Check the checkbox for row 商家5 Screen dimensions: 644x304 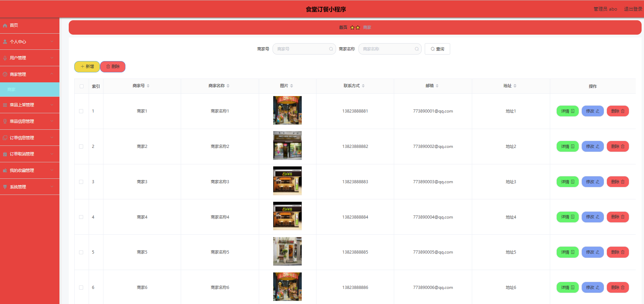[x=81, y=252]
